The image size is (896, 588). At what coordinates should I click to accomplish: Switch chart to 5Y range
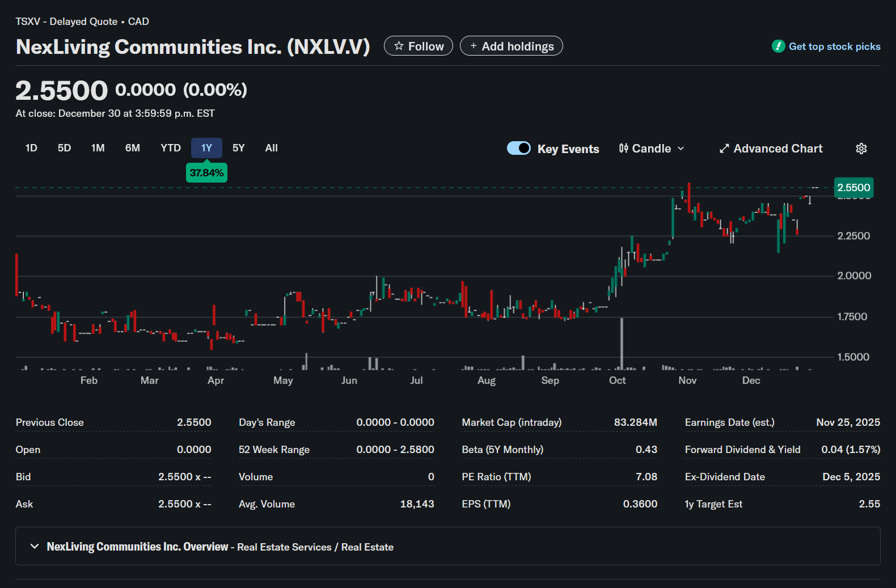point(239,148)
